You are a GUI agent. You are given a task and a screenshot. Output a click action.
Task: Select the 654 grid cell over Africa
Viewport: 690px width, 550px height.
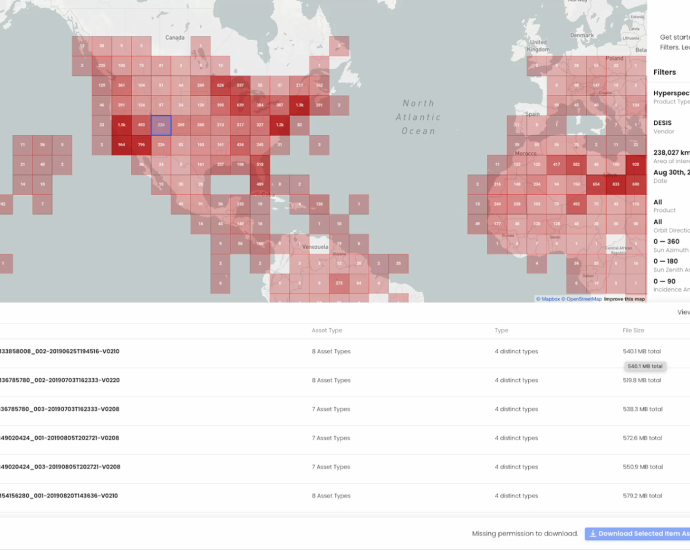click(x=596, y=184)
